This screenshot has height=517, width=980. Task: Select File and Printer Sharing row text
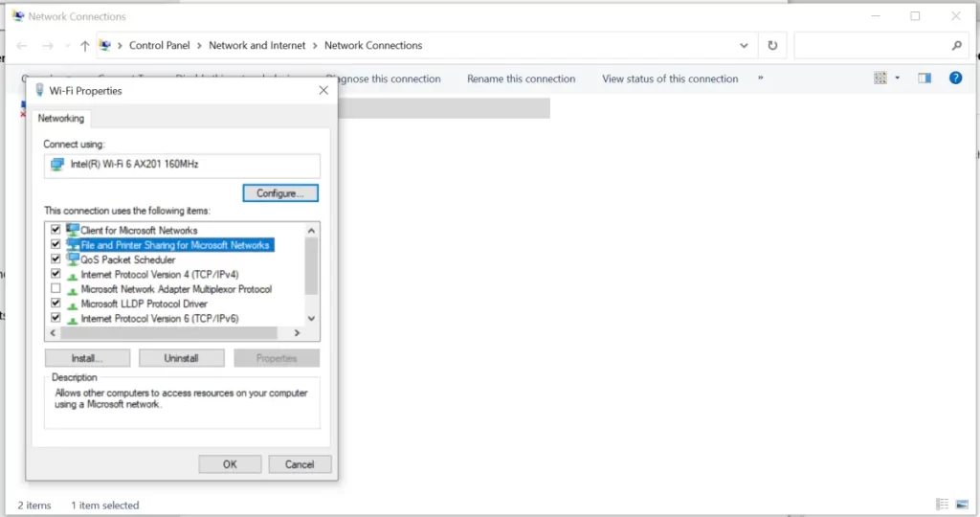click(175, 245)
